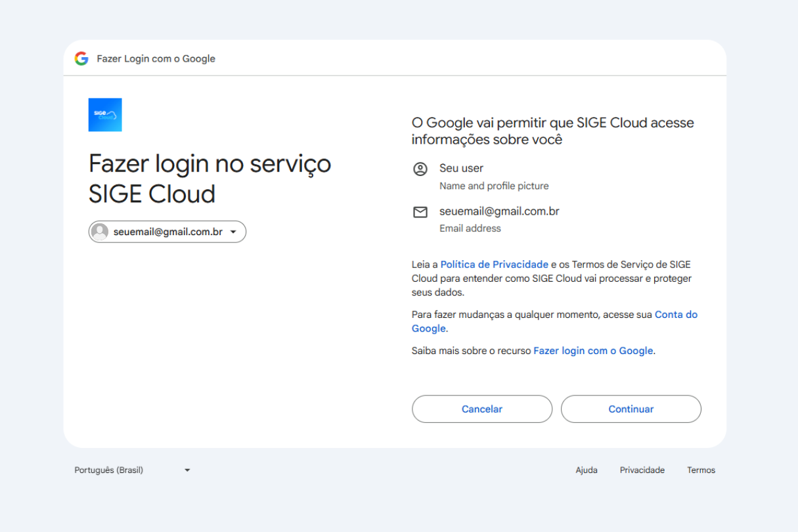This screenshot has height=532, width=798.
Task: Open Termos in the footer
Action: click(701, 470)
